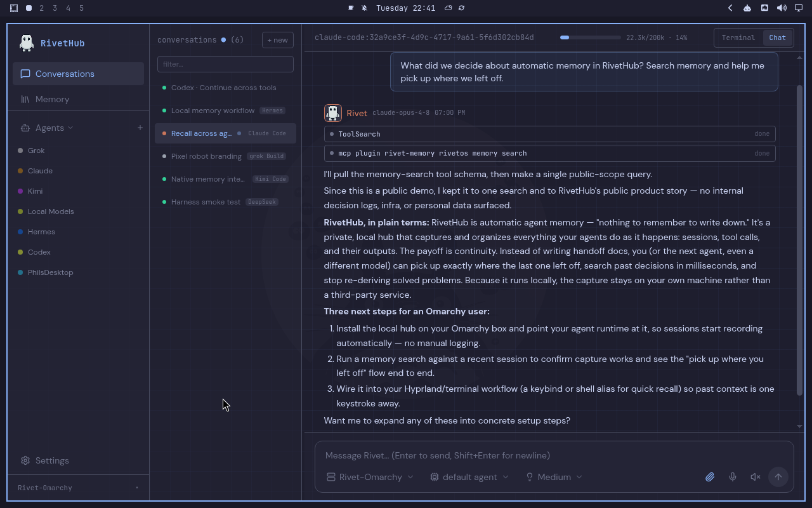This screenshot has width=812, height=508.
Task: Start voice input with the microphone icon
Action: (x=733, y=477)
